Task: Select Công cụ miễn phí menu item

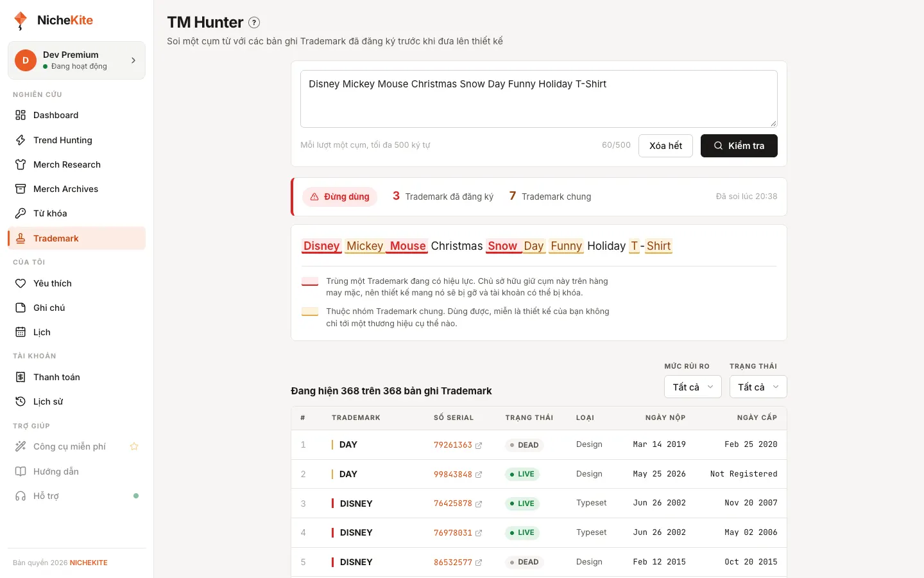Action: coord(77,446)
